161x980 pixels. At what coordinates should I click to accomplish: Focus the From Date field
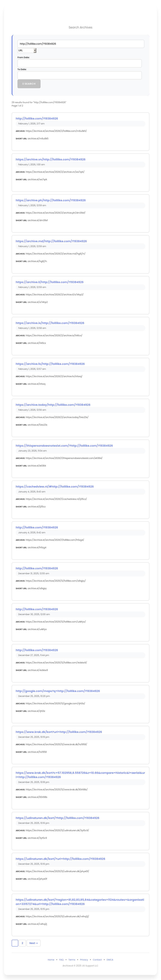tap(80, 64)
